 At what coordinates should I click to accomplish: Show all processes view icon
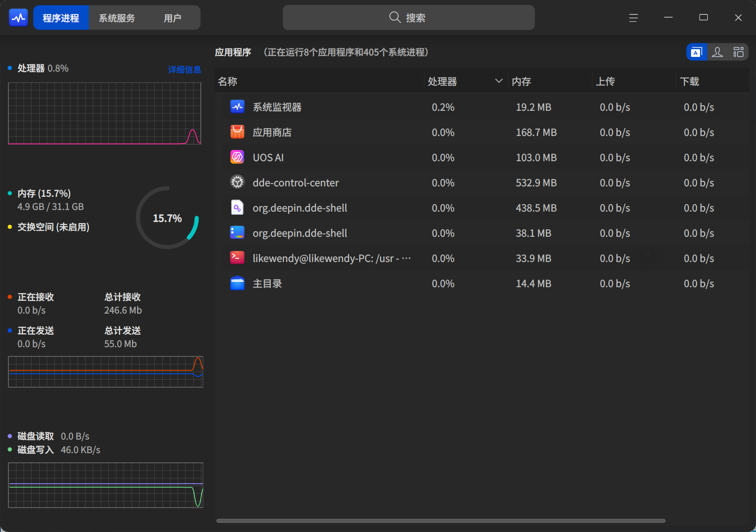[738, 52]
